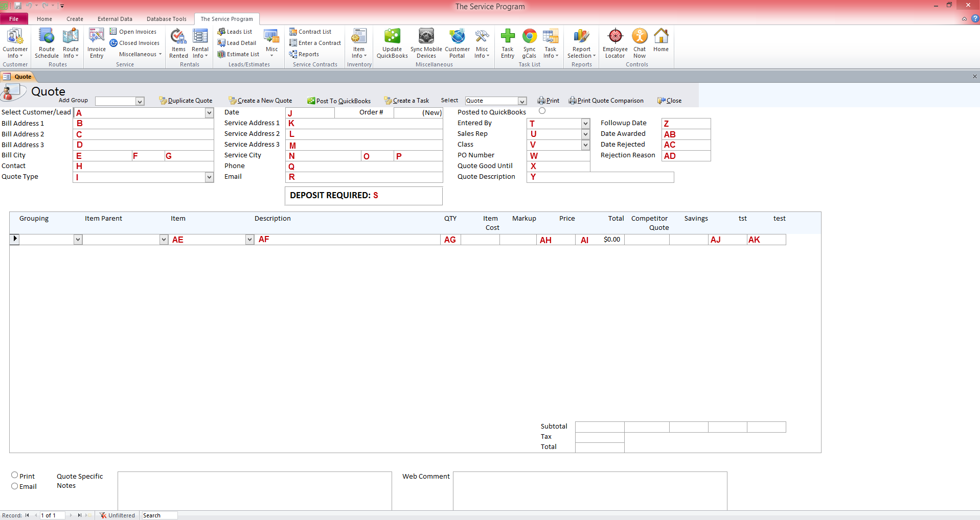Expand the Add Group dropdown
Screen dimensions: 980x520
140,101
